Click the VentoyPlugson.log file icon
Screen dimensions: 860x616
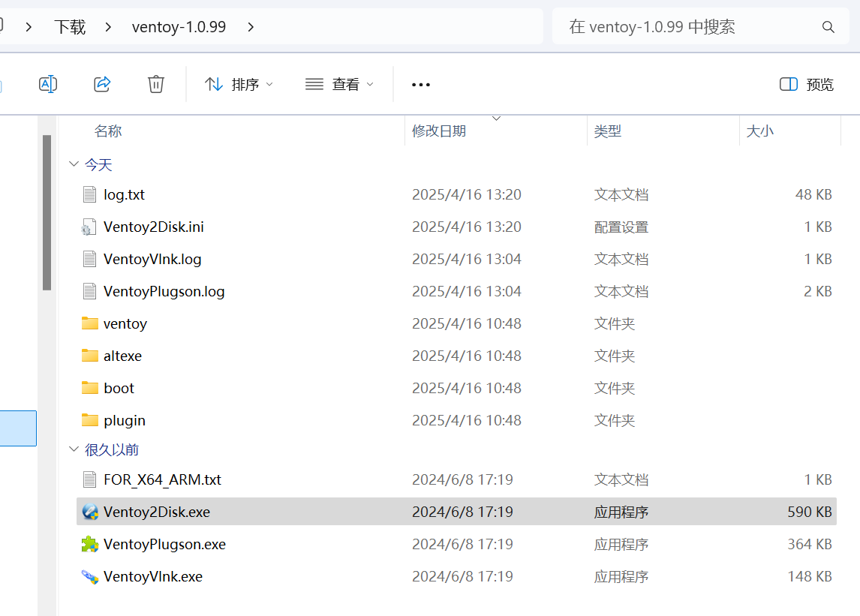tap(90, 291)
